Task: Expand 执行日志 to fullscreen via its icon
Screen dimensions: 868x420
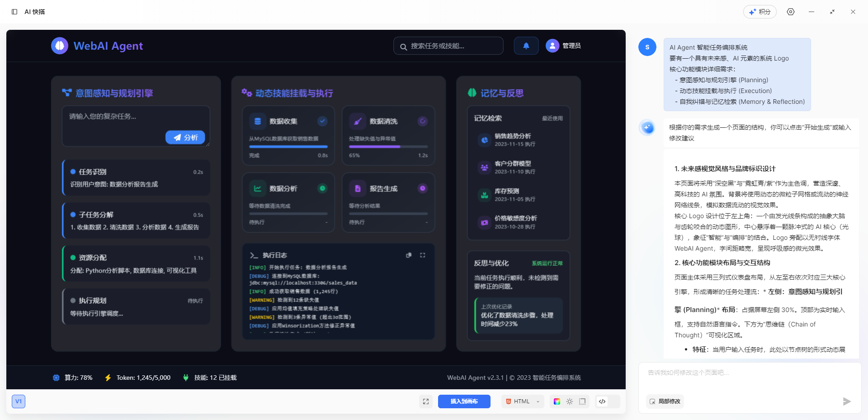Action: tap(423, 255)
